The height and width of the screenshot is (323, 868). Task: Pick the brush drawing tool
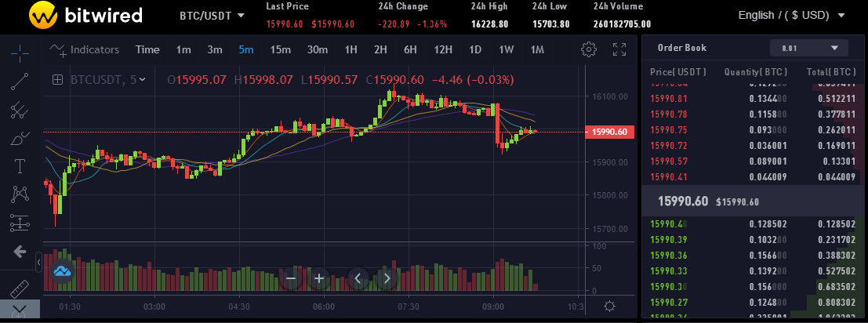click(20, 139)
